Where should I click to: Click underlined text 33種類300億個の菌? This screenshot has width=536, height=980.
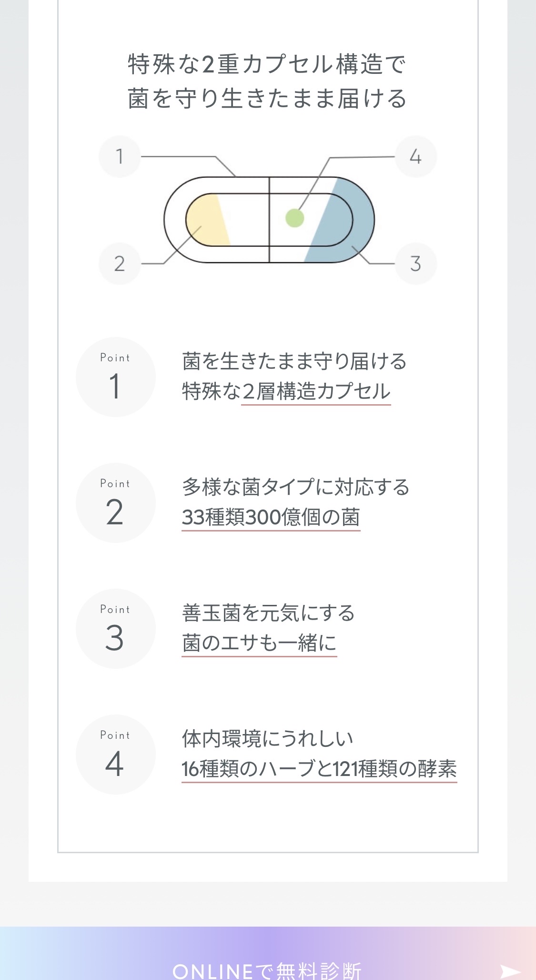pos(271,518)
